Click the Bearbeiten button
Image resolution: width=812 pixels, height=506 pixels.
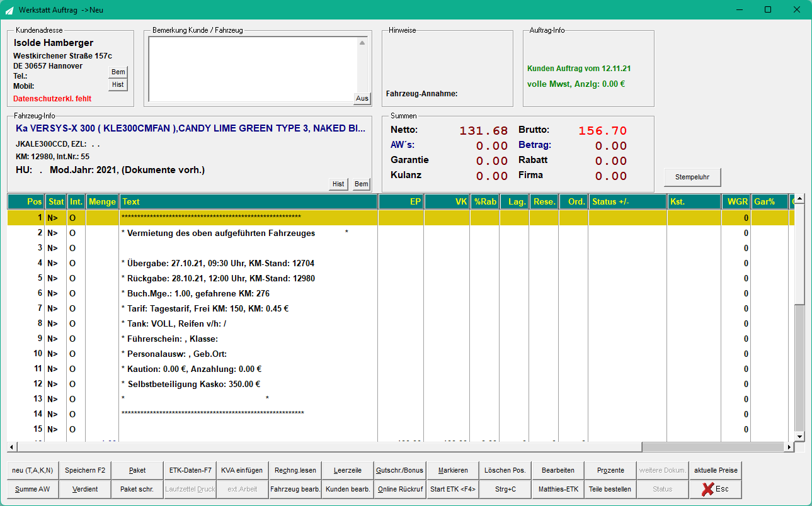pos(558,470)
